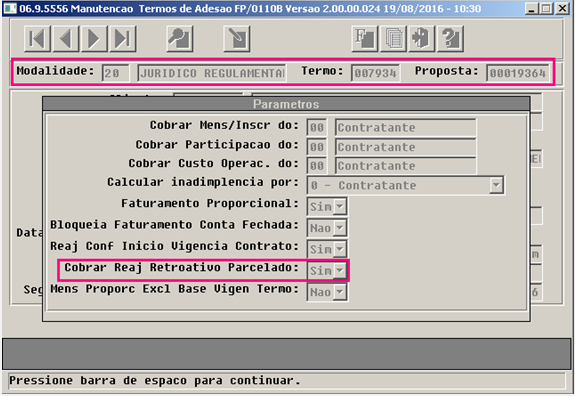Click the stacked documents toolbar icon

tap(393, 38)
